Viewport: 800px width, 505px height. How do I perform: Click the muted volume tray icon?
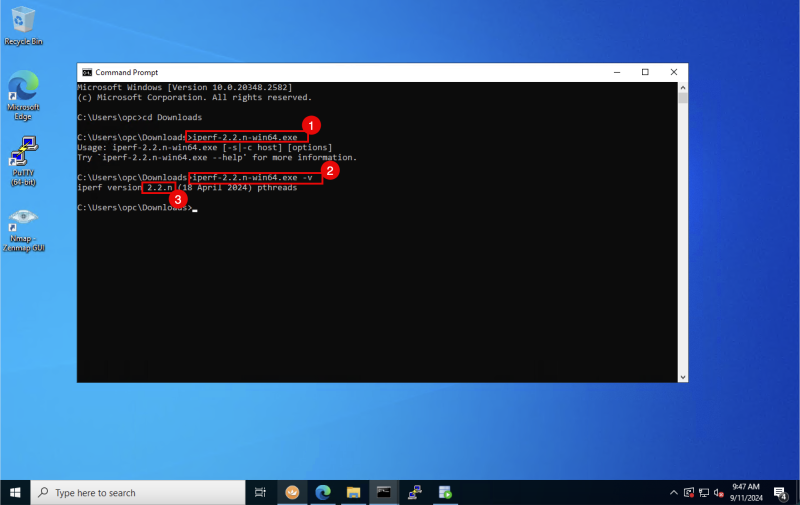(718, 492)
